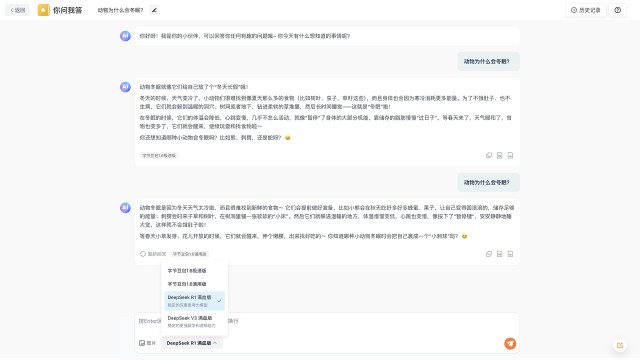
Task: Open the help question-mark icon
Action: click(618, 10)
